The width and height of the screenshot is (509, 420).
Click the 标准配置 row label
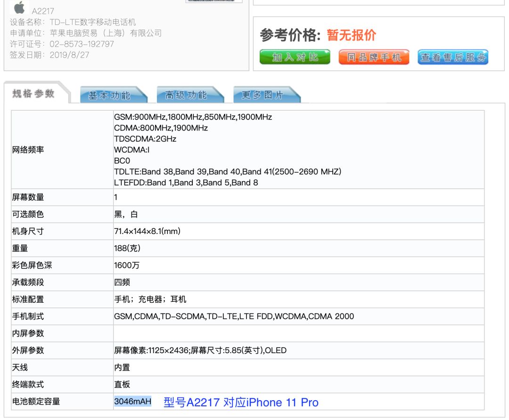click(28, 299)
